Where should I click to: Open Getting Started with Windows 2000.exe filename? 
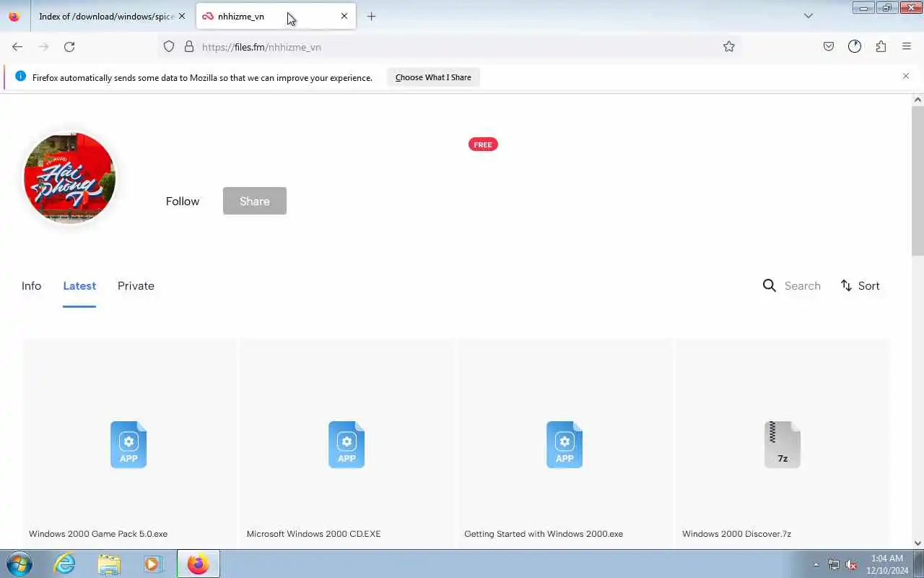coord(544,534)
